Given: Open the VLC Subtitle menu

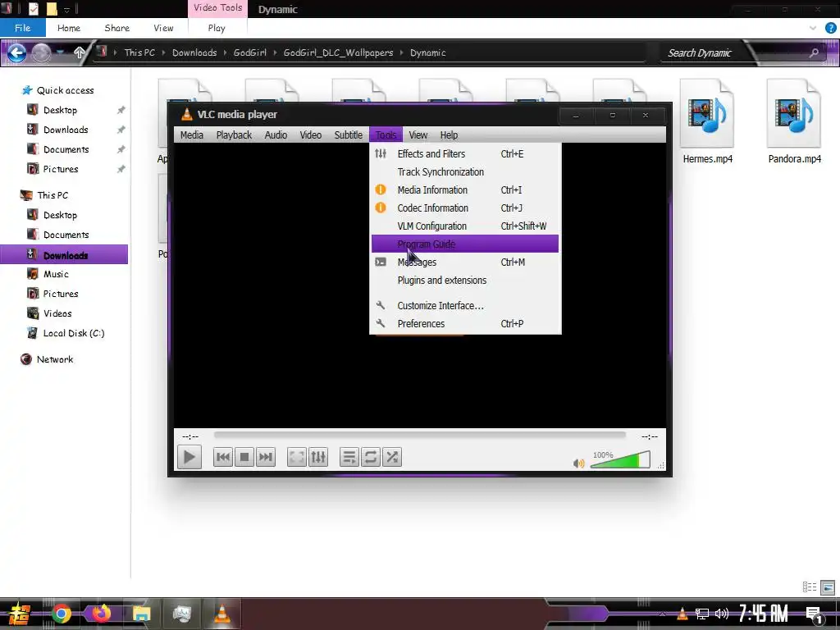Looking at the screenshot, I should click(348, 135).
